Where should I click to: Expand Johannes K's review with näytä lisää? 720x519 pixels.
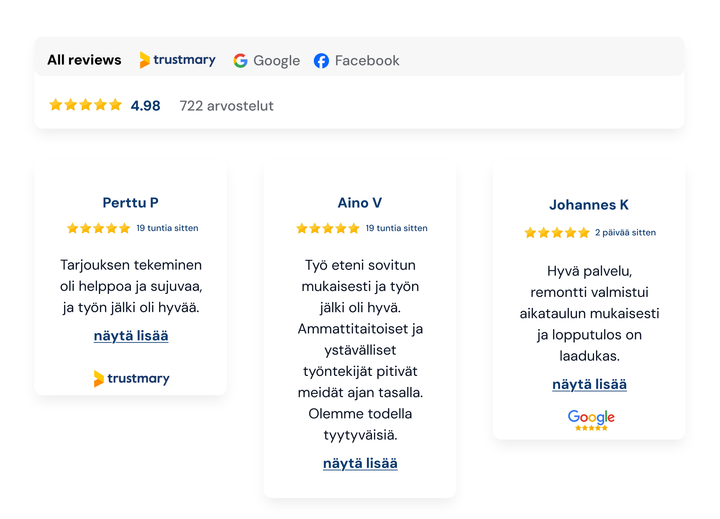coord(590,384)
